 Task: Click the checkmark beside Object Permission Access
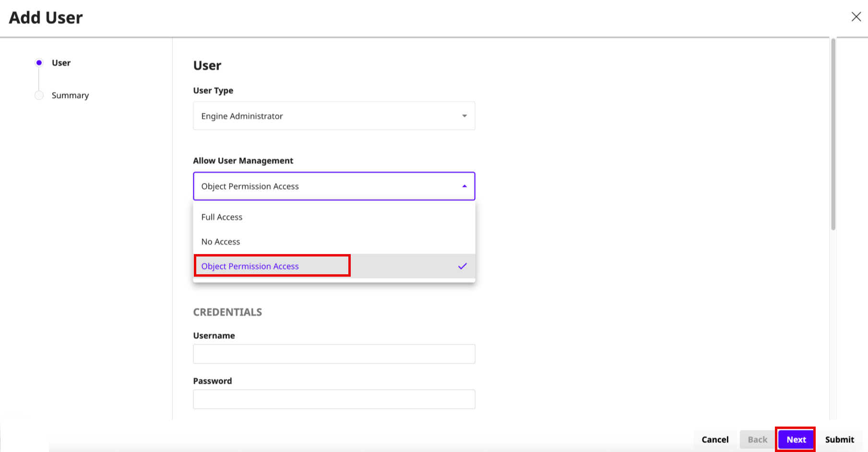coord(462,266)
